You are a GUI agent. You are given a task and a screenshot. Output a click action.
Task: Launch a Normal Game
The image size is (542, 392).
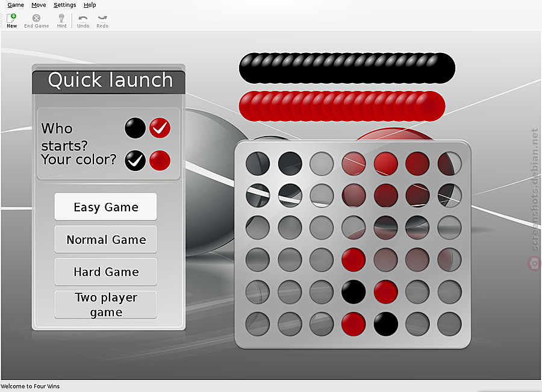pyautogui.click(x=106, y=239)
